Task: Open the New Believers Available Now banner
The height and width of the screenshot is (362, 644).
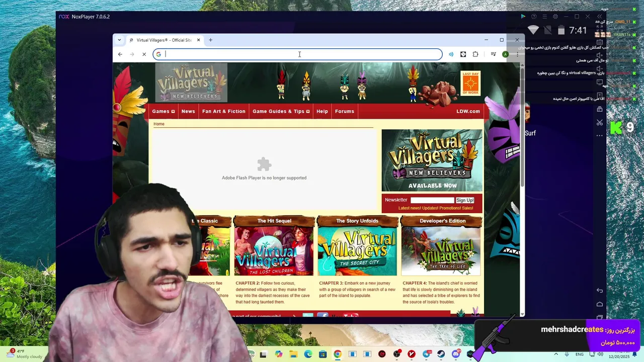Action: [x=432, y=160]
